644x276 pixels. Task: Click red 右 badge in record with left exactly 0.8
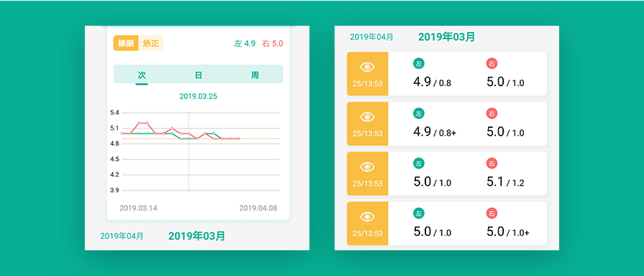click(491, 63)
